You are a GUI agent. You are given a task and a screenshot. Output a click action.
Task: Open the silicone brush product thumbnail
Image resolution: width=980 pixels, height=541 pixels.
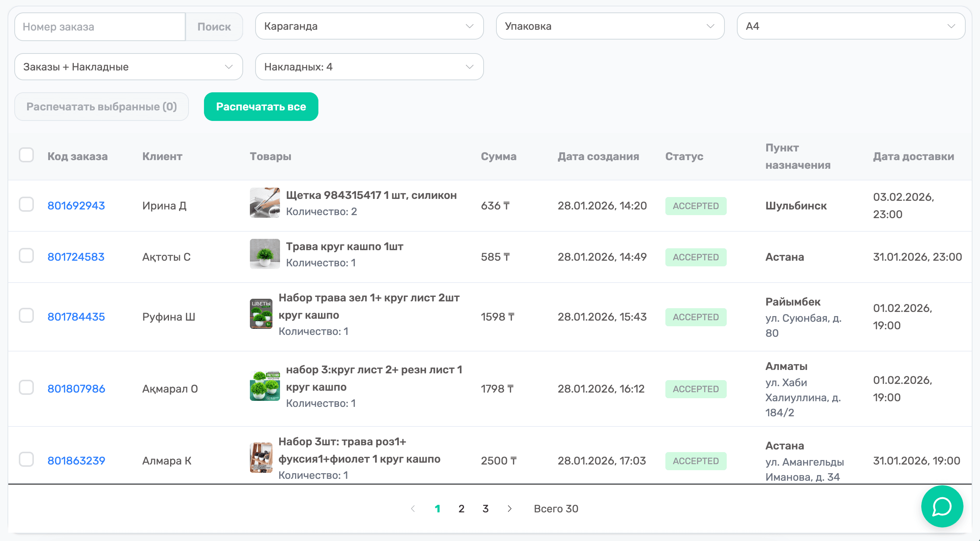265,203
